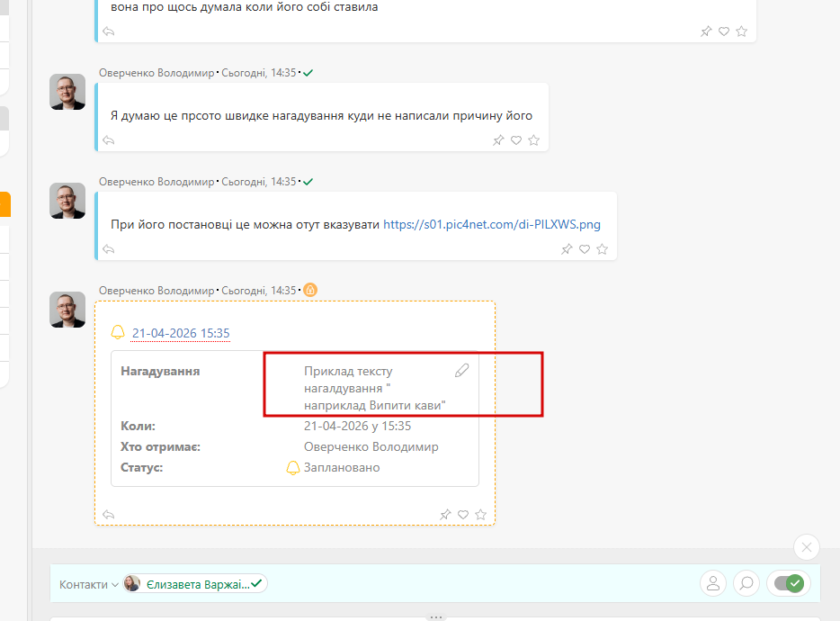Open the search magnifier in contacts bar

746,583
